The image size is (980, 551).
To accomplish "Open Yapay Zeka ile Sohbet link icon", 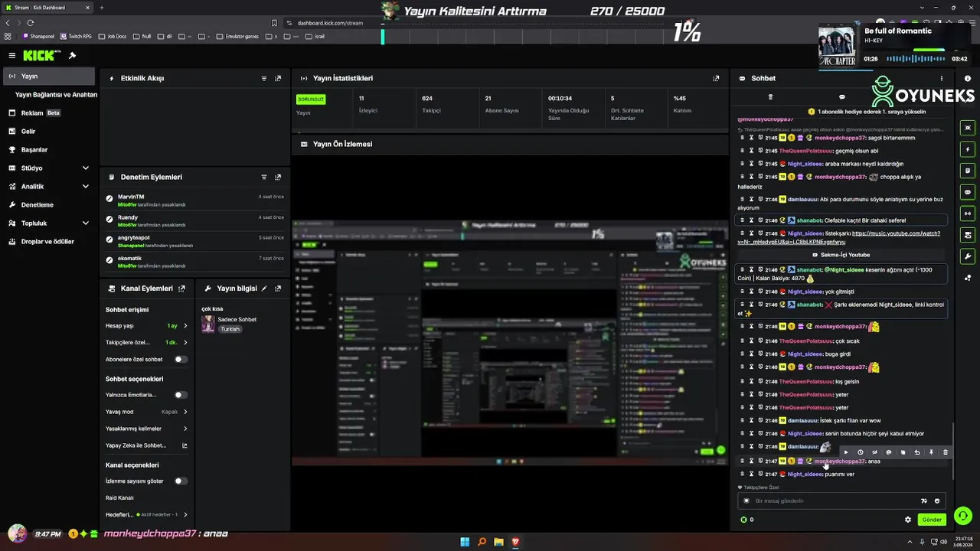I will pos(185,445).
